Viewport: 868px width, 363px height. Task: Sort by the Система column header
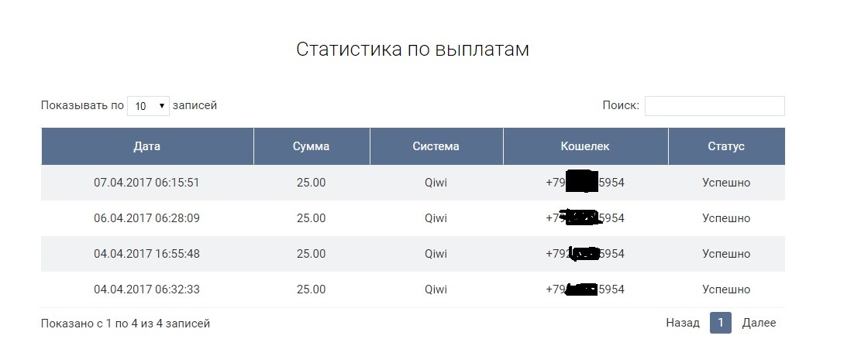click(x=436, y=146)
